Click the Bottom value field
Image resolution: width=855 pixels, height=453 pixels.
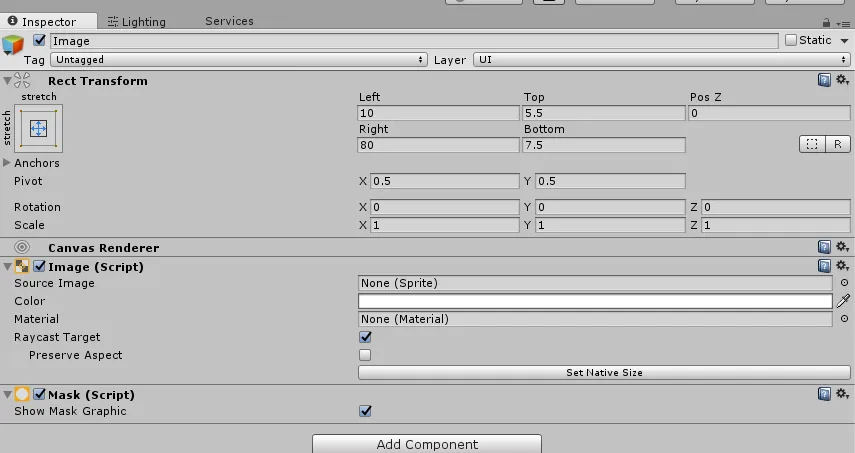click(604, 145)
